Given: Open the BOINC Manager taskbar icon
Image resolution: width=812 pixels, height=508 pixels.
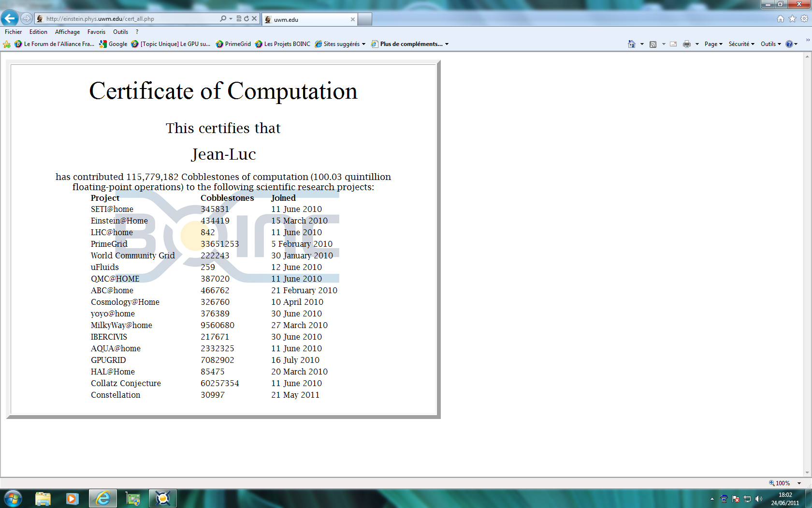Looking at the screenshot, I should pyautogui.click(x=163, y=498).
